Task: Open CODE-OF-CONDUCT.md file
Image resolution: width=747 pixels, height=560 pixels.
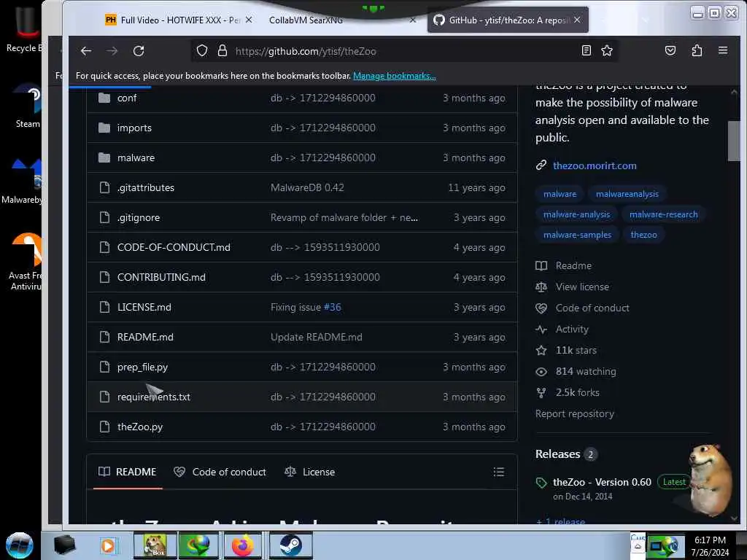Action: pyautogui.click(x=174, y=247)
